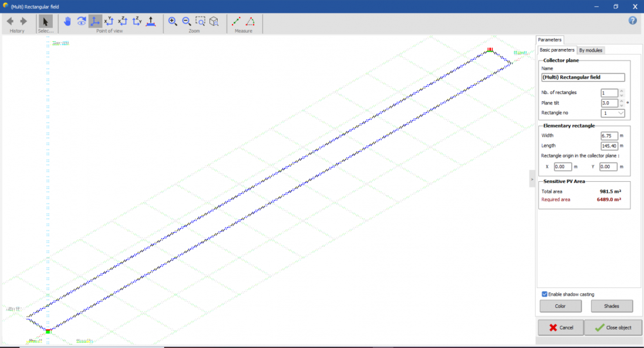Zoom out with magnifier minus
644x348 pixels.
click(187, 21)
